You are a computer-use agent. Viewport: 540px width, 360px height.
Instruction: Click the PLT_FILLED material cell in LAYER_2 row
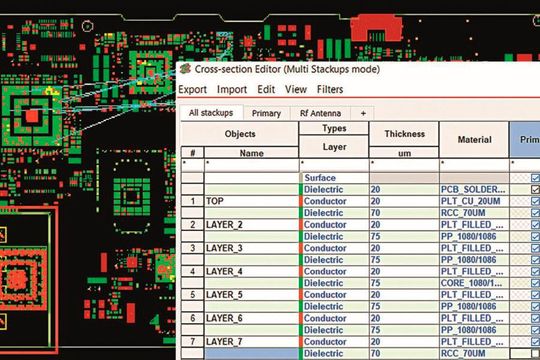click(474, 225)
